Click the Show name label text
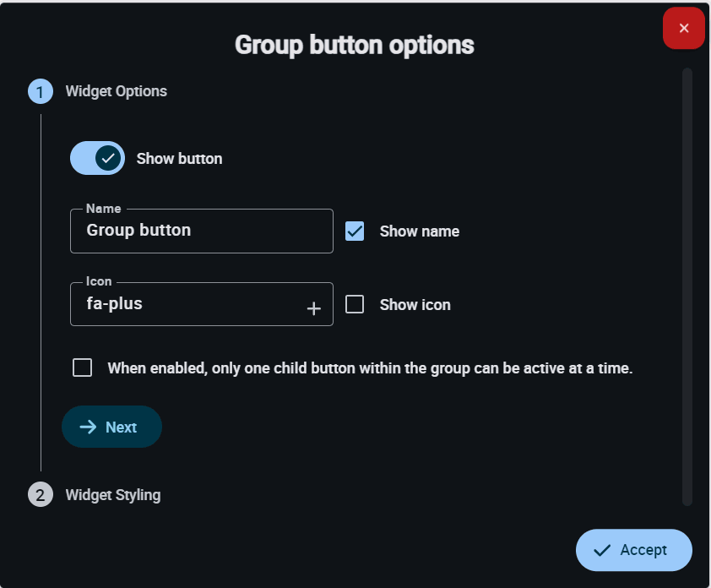The width and height of the screenshot is (711, 588). pyautogui.click(x=420, y=231)
